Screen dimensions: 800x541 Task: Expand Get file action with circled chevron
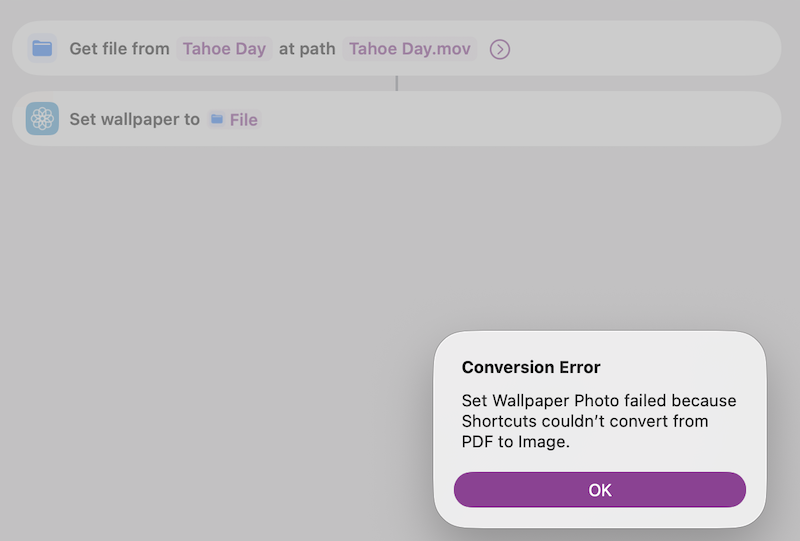pyautogui.click(x=500, y=49)
